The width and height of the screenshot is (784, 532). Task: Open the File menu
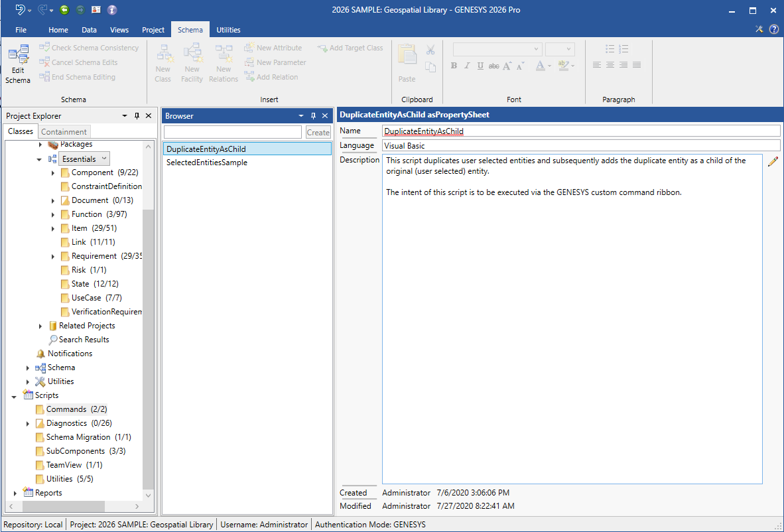(21, 30)
